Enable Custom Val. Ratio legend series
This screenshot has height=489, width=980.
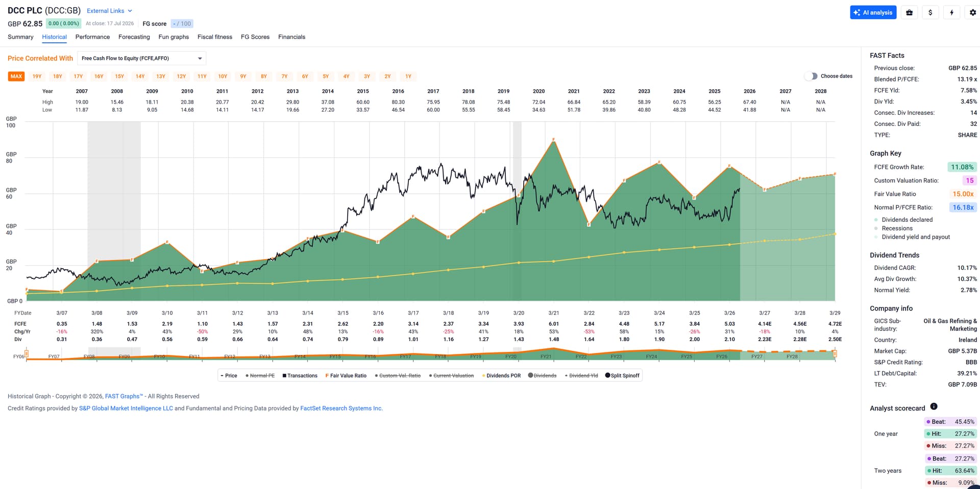[398, 376]
